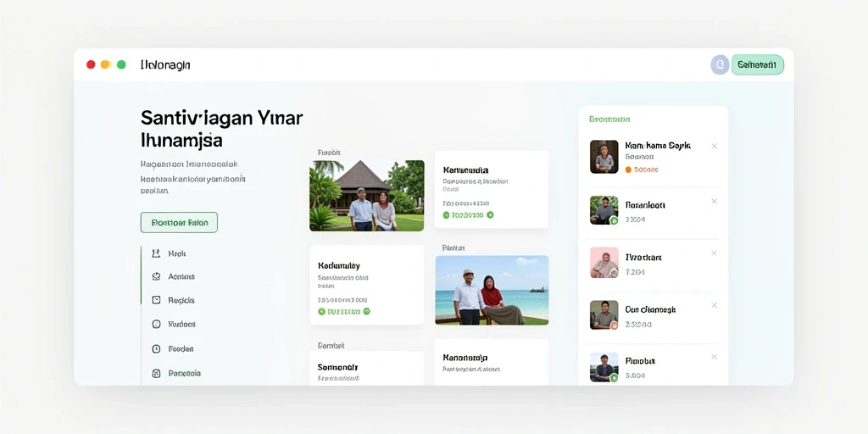Dismiss the Pimobat entry at list bottom

click(x=714, y=357)
